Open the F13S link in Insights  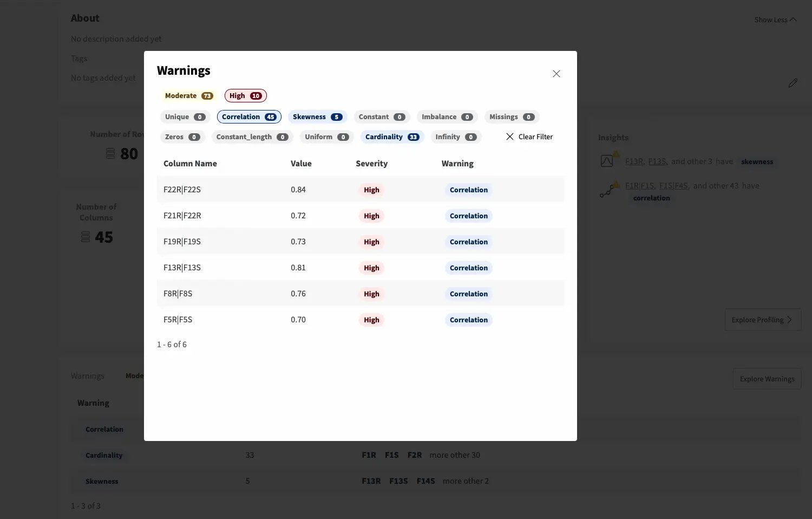pos(657,161)
